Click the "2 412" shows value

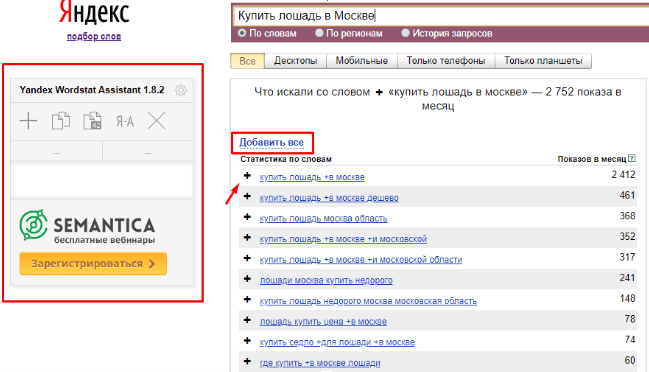623,175
